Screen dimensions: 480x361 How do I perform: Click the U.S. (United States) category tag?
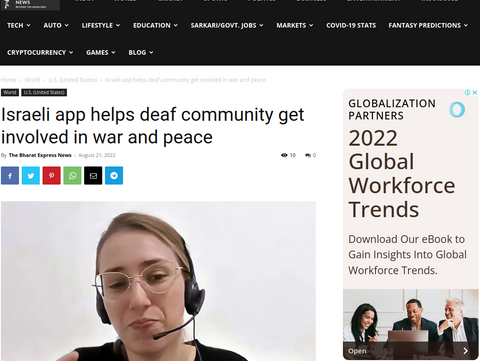click(x=44, y=92)
